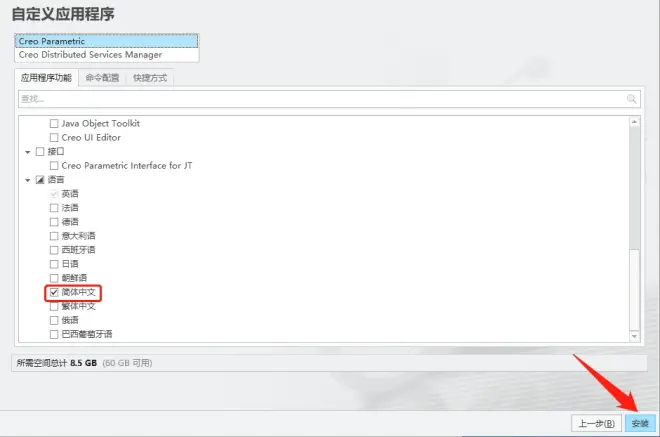Toggle the 接口 group checkbox

40,152
